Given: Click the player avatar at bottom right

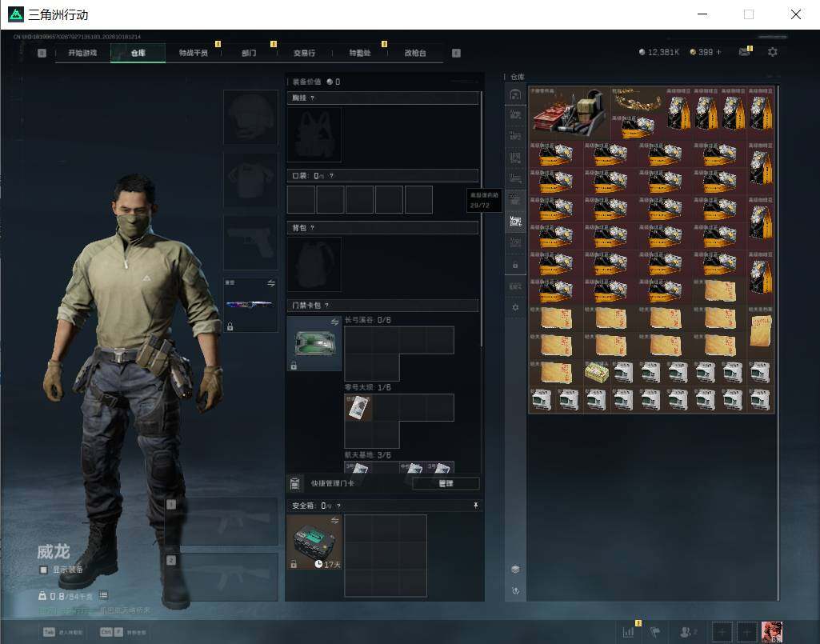Looking at the screenshot, I should (772, 632).
